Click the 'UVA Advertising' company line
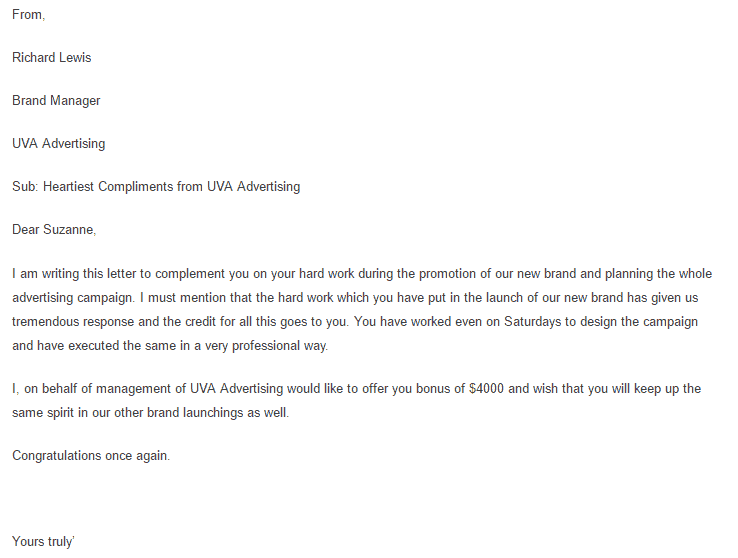Screen dimensions: 738x558 [x=58, y=144]
